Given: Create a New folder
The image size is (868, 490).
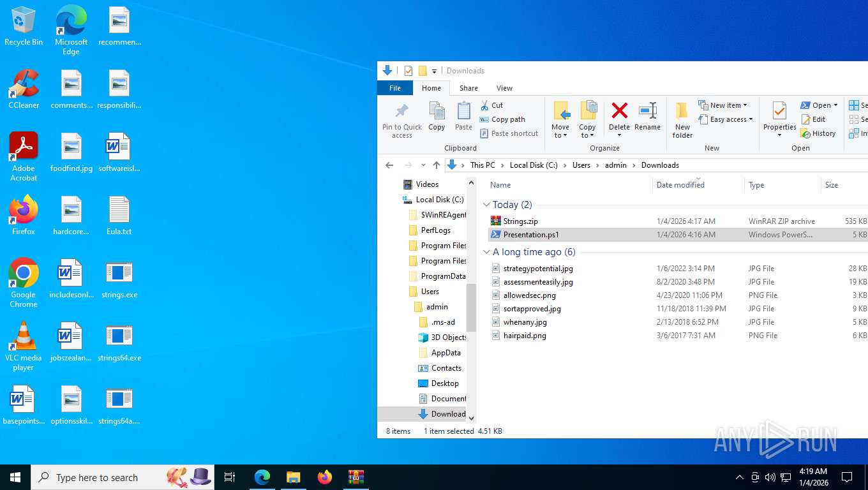Looking at the screenshot, I should pos(682,120).
